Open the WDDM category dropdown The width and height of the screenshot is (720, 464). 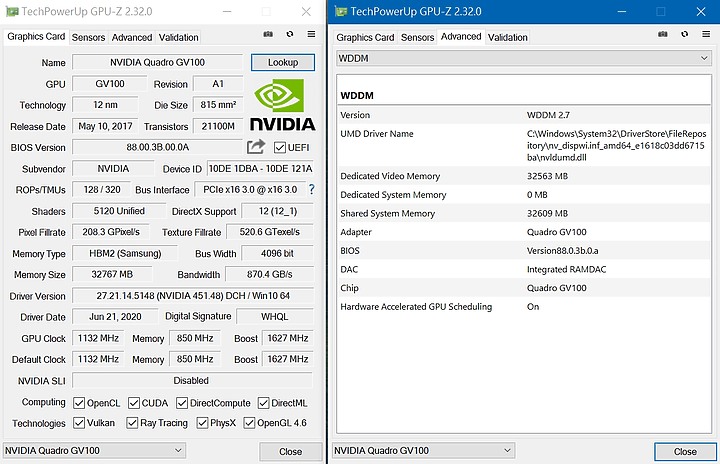tap(523, 58)
